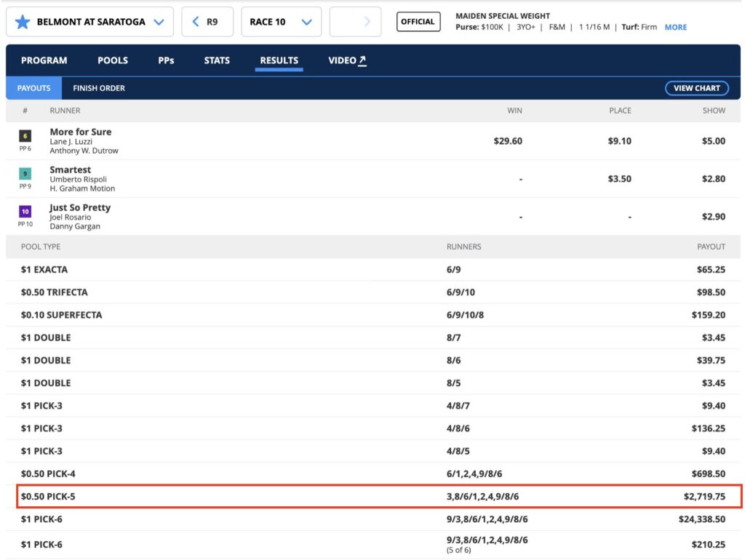Click the $0.50 PICK-4 pool label
745x560 pixels.
pos(48,473)
